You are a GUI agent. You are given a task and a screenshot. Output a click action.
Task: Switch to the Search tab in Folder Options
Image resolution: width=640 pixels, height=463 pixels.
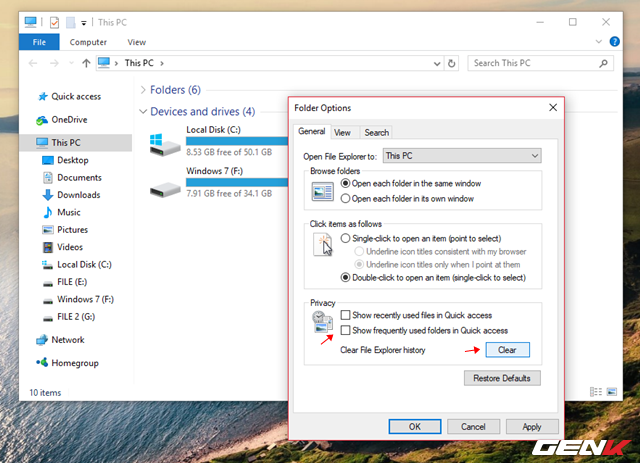(376, 132)
